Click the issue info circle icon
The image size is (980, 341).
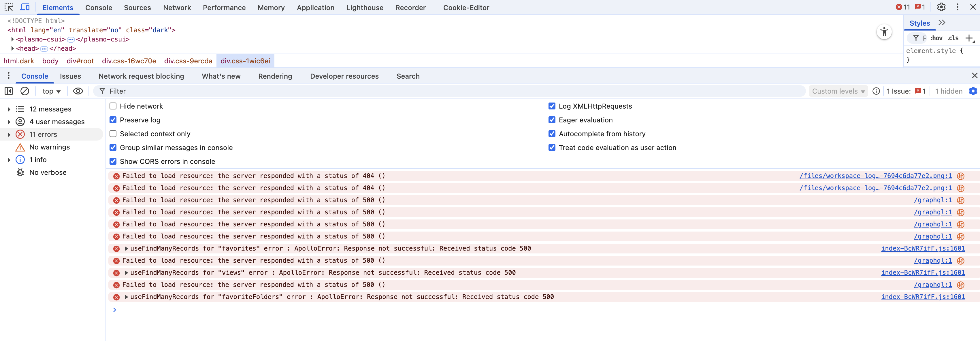pos(876,91)
